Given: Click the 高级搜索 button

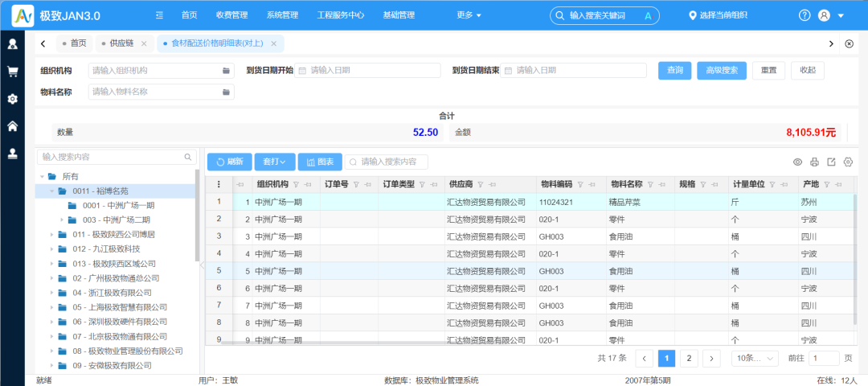Looking at the screenshot, I should 722,70.
